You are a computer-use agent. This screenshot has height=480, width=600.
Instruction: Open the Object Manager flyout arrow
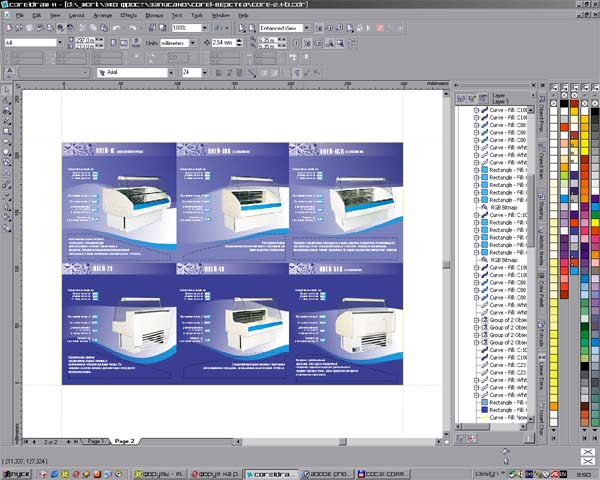(x=533, y=95)
